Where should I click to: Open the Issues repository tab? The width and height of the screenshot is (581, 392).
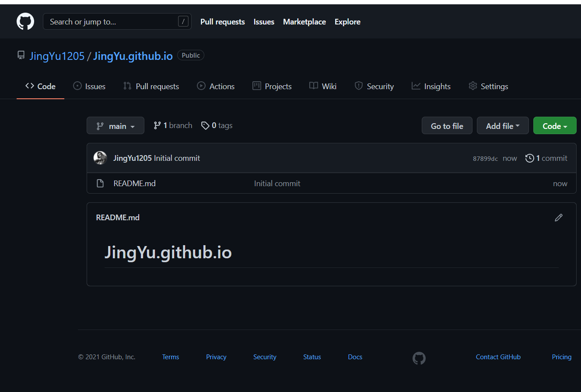click(x=89, y=87)
